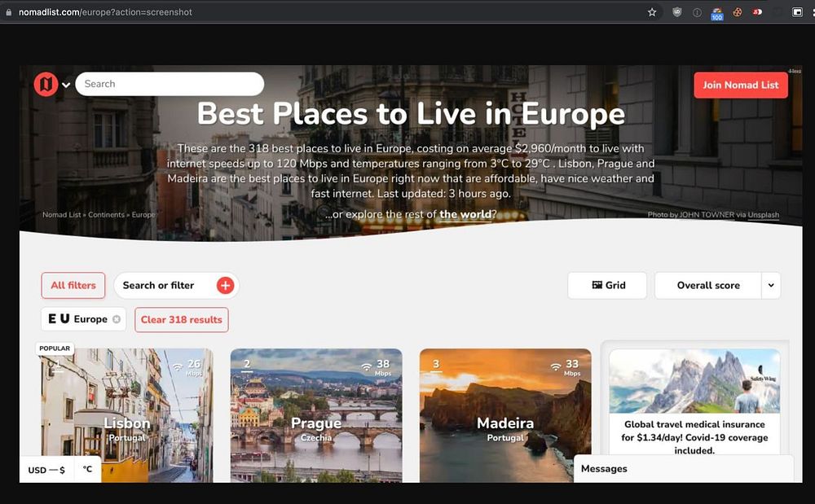The width and height of the screenshot is (815, 504).
Task: Switch to Grid view
Action: [607, 286]
